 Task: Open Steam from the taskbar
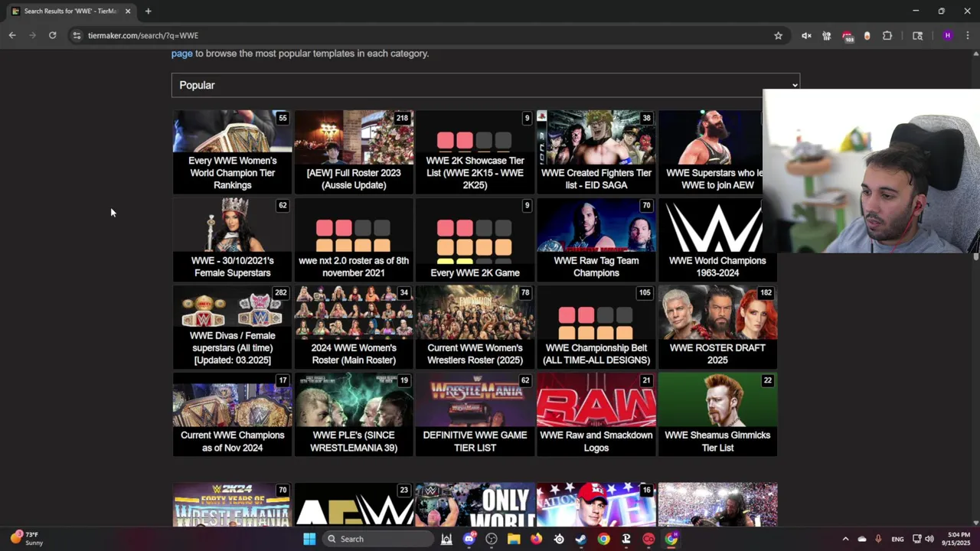(x=581, y=539)
